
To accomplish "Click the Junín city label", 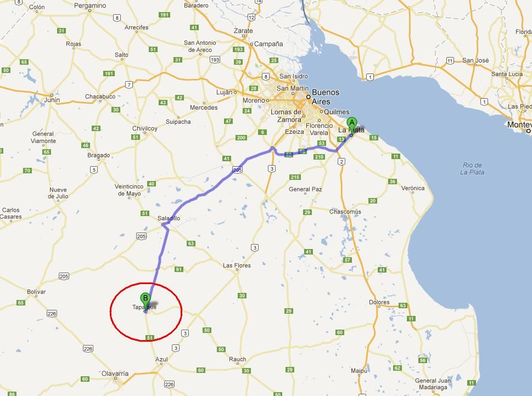I will [x=52, y=100].
